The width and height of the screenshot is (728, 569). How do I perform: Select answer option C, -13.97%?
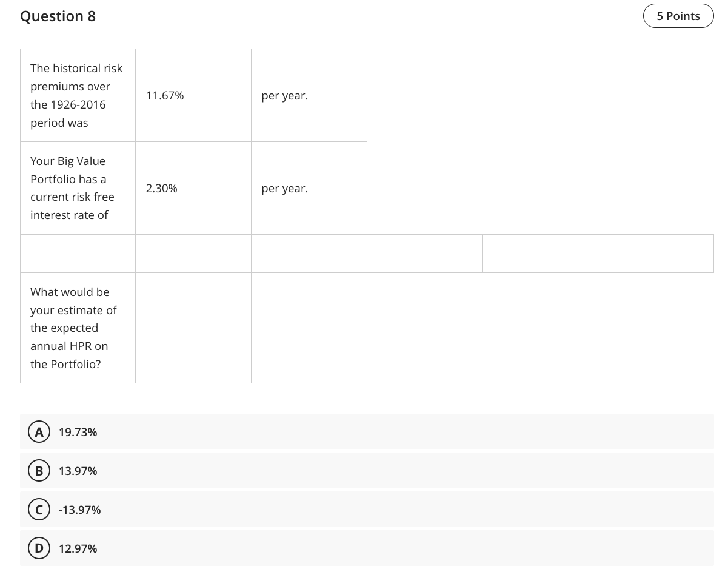[79, 510]
